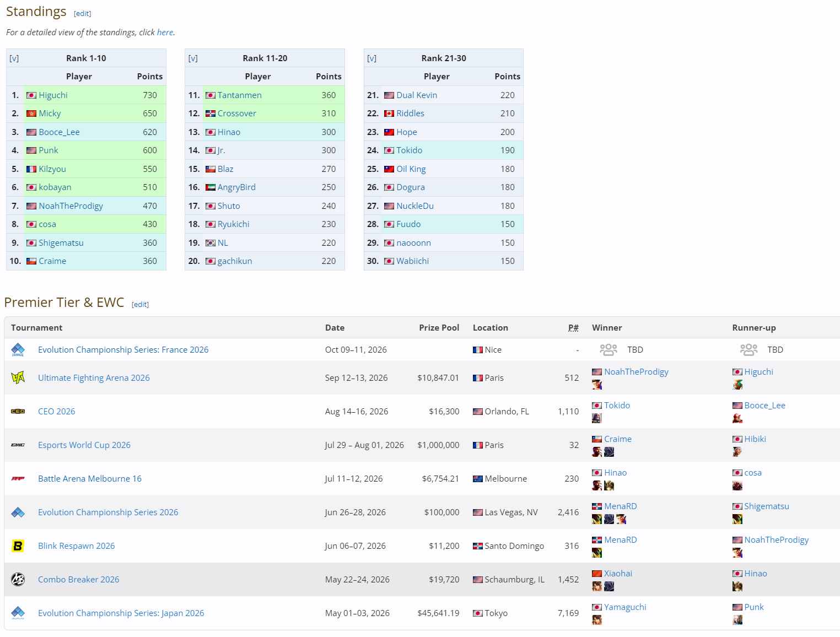
Task: Click the Combo Breaker tournament logo icon
Action: [18, 579]
